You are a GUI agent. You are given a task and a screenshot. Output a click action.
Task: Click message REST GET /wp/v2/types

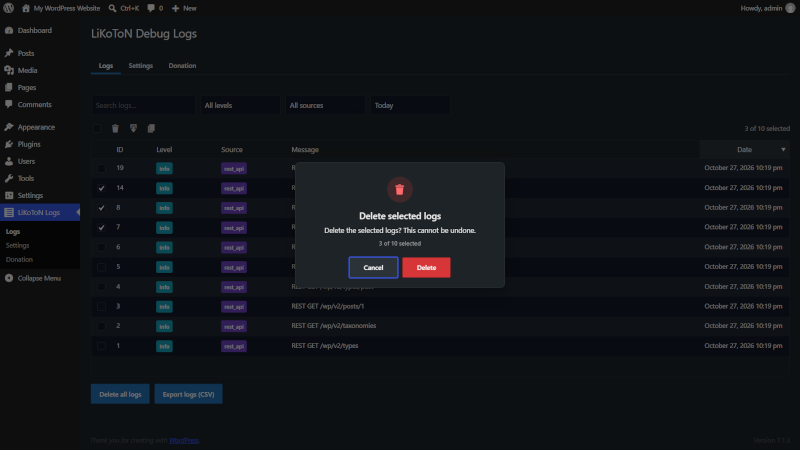(324, 345)
